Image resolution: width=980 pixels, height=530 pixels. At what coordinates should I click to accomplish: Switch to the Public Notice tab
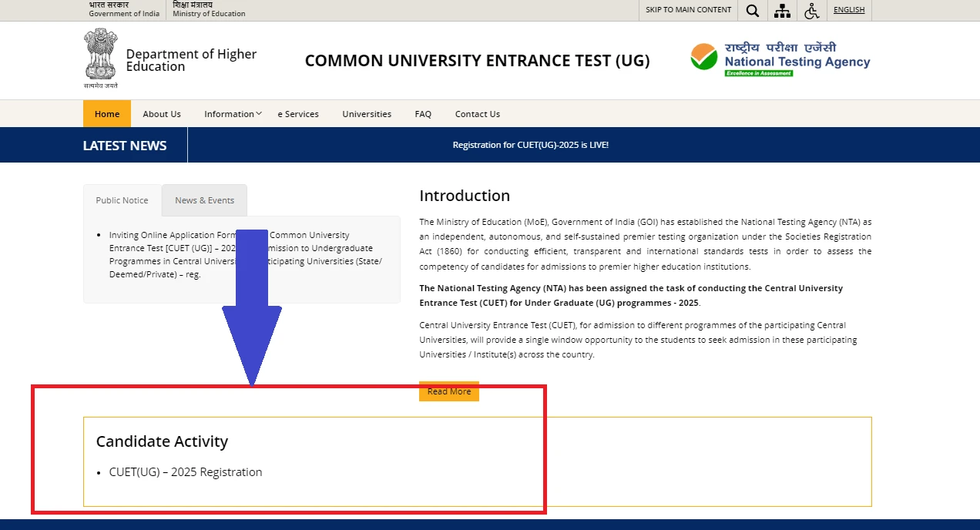click(122, 200)
